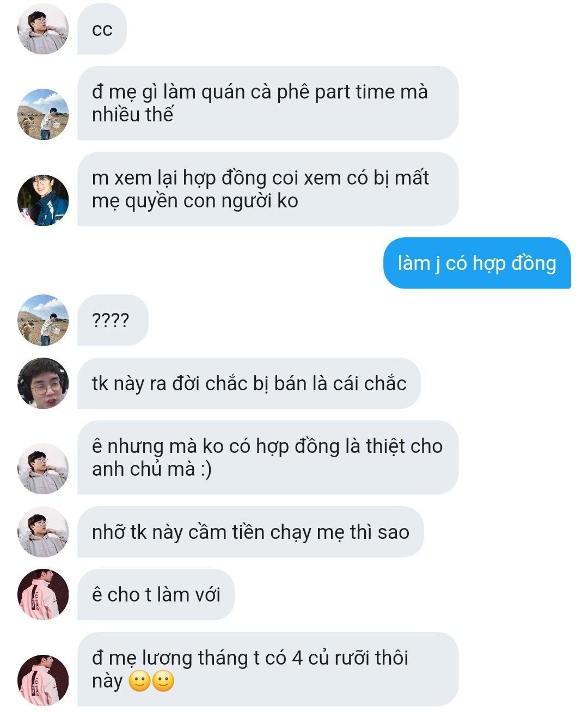This screenshot has height=712, width=588.
Task: Select the '????' message bubble
Action: (x=113, y=320)
